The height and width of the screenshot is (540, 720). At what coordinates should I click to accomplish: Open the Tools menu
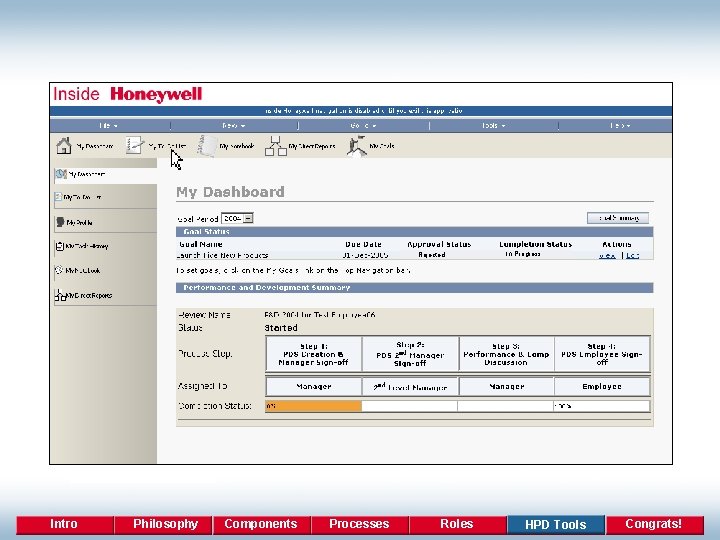494,125
